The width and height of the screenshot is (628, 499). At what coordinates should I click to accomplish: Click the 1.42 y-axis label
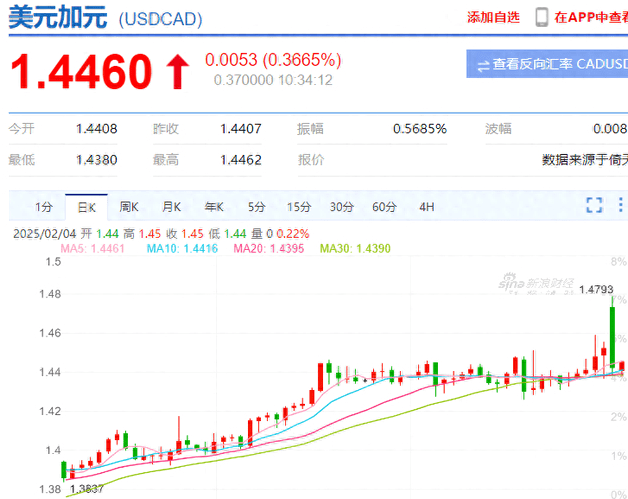coord(50,411)
